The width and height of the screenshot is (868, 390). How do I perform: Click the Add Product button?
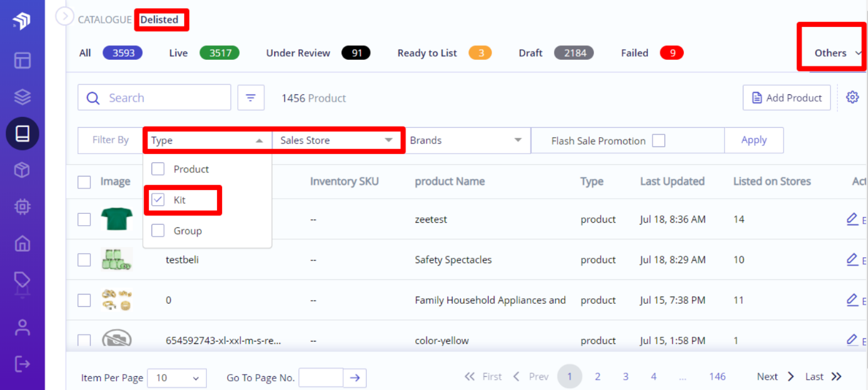[x=787, y=97]
